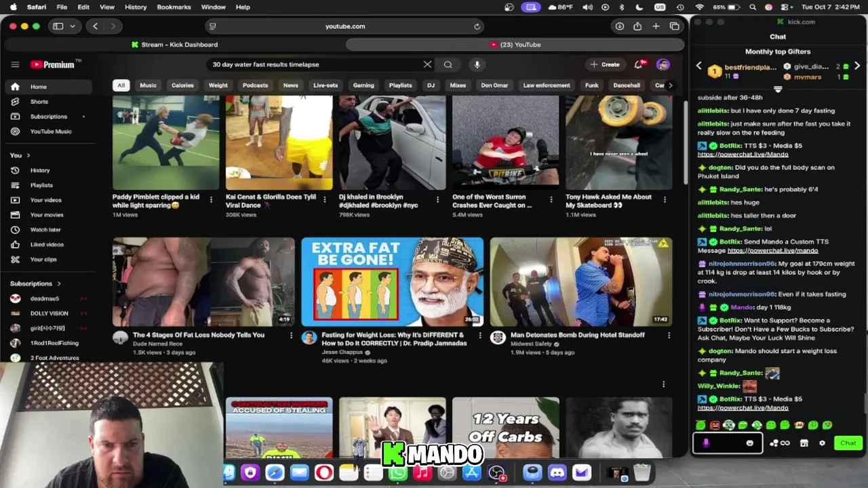Switch to Stream - Kick Dashboard tab
Screen dimensions: 868x488
click(174, 45)
